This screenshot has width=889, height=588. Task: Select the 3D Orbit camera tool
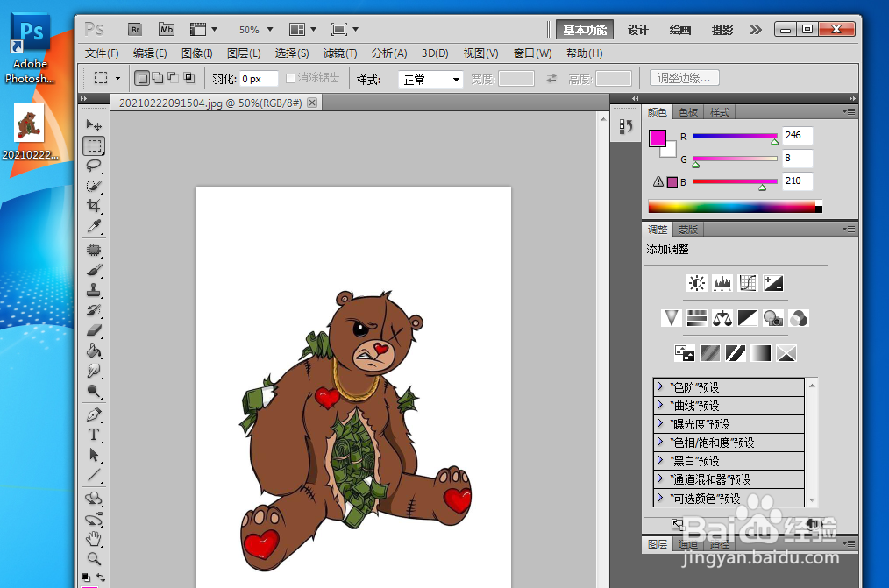point(94,520)
